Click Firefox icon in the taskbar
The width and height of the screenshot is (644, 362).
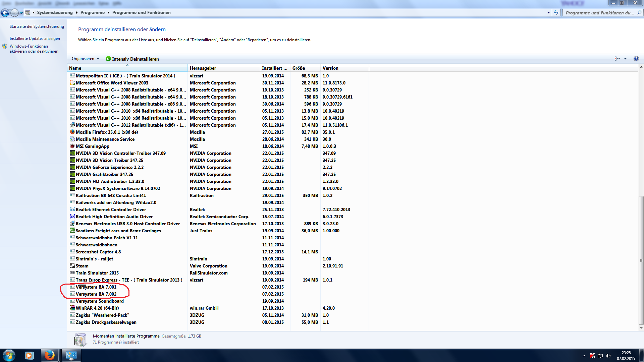coord(50,355)
